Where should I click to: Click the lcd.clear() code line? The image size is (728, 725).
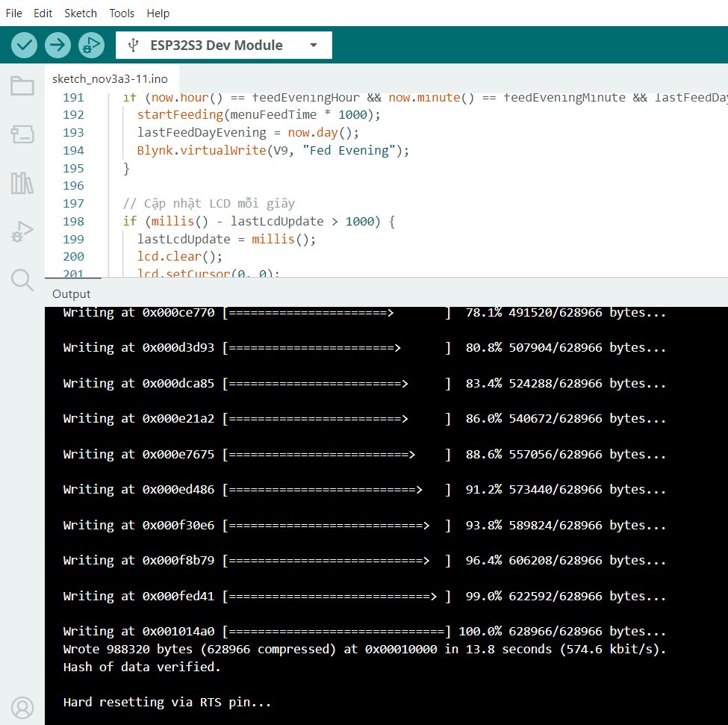[180, 257]
